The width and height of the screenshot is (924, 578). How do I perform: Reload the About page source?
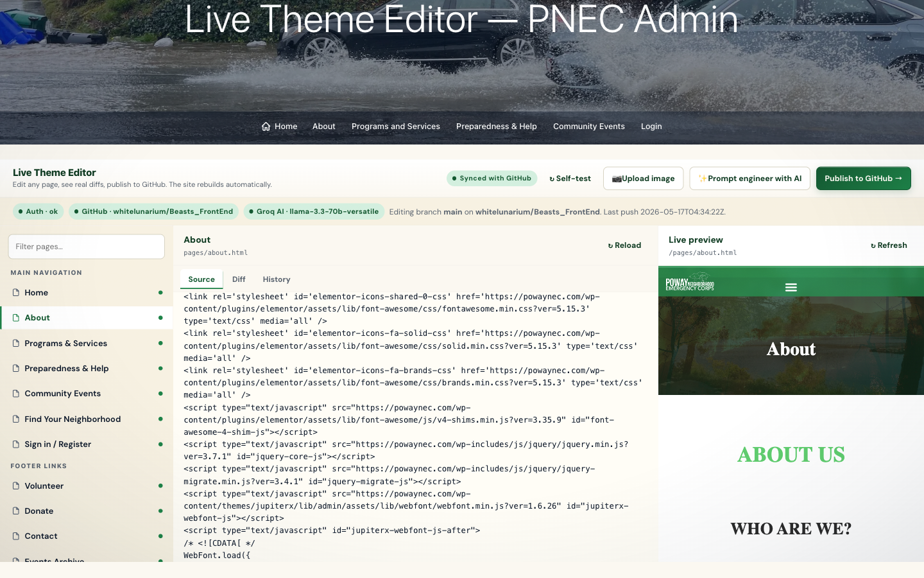click(x=624, y=245)
